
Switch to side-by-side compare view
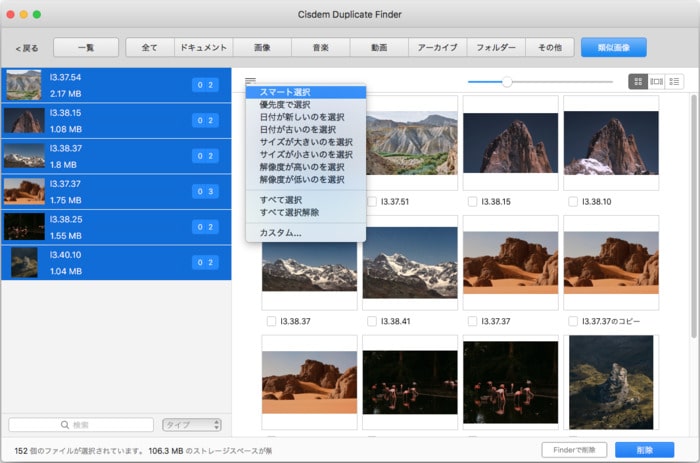(656, 82)
